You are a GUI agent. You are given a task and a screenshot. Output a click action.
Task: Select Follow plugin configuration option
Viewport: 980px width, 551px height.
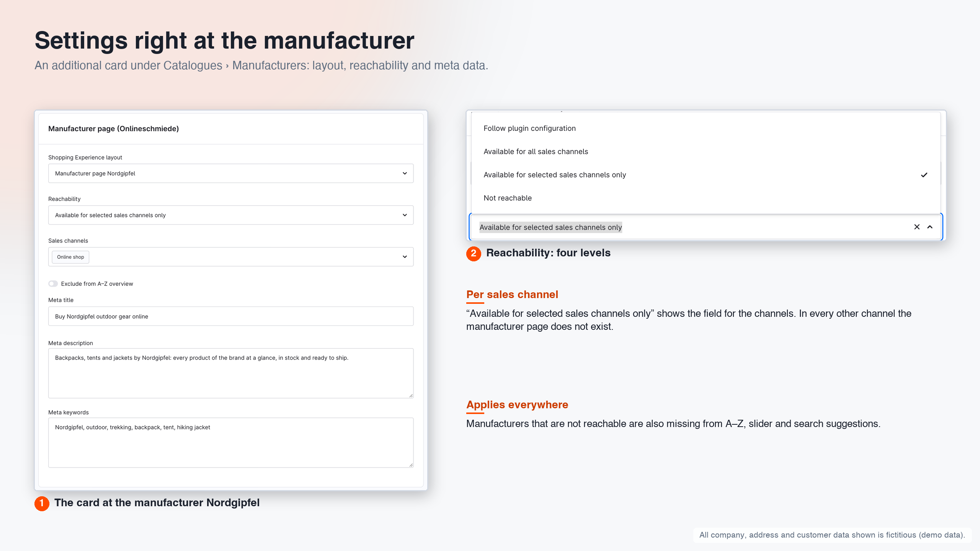706,128
